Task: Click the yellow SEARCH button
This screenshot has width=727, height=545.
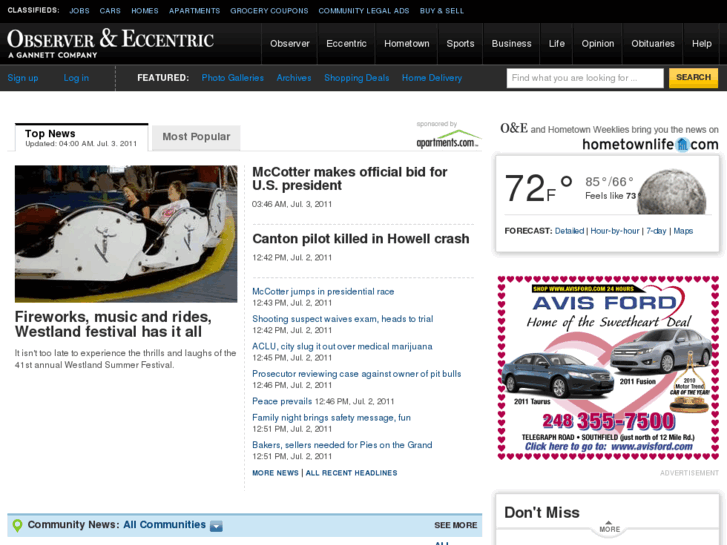Action: point(693,77)
